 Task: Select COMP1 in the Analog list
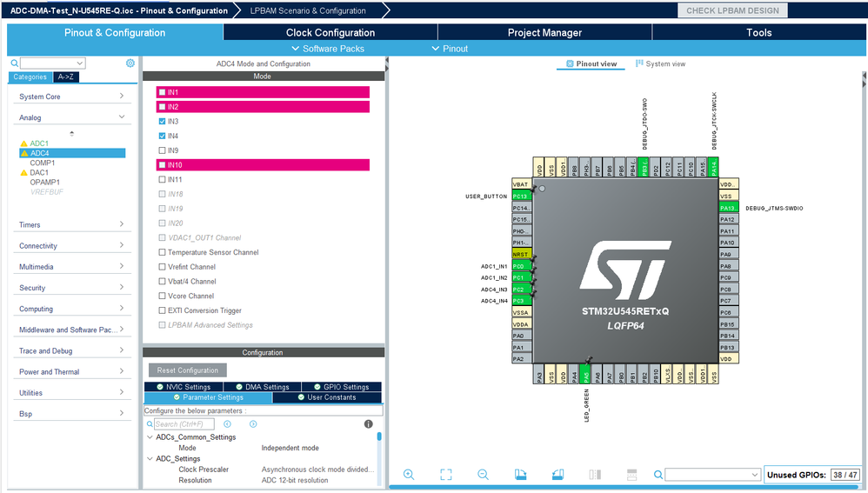coord(42,163)
